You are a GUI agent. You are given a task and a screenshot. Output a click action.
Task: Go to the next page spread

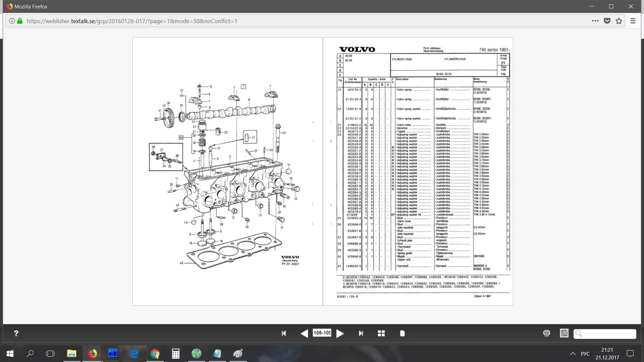point(340,333)
